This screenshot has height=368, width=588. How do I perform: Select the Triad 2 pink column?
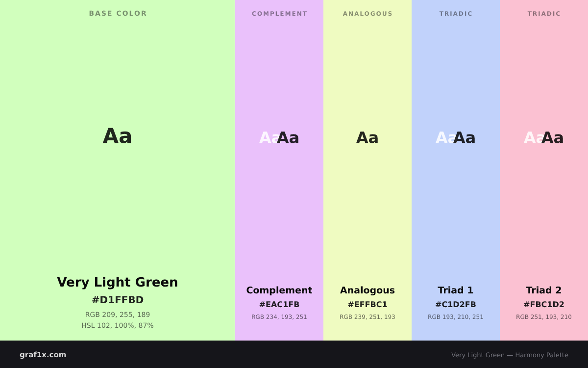[x=544, y=170]
